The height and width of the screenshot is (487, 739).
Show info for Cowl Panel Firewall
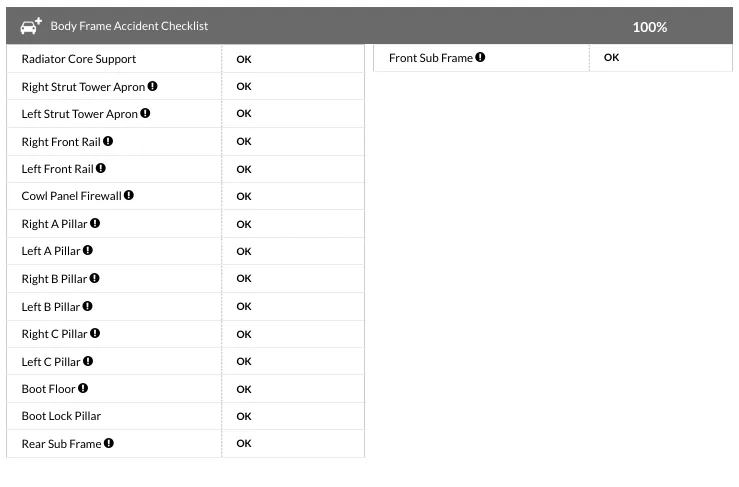(x=129, y=196)
